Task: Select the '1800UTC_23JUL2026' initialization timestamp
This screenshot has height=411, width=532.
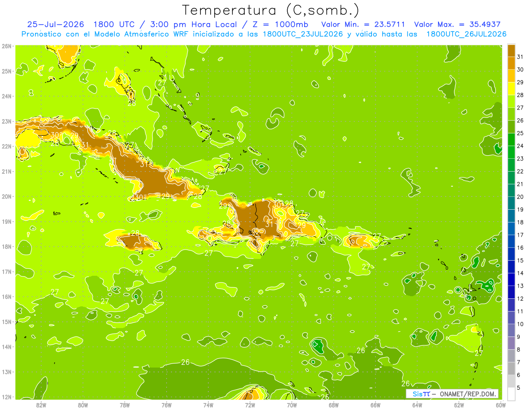Action: click(x=303, y=34)
